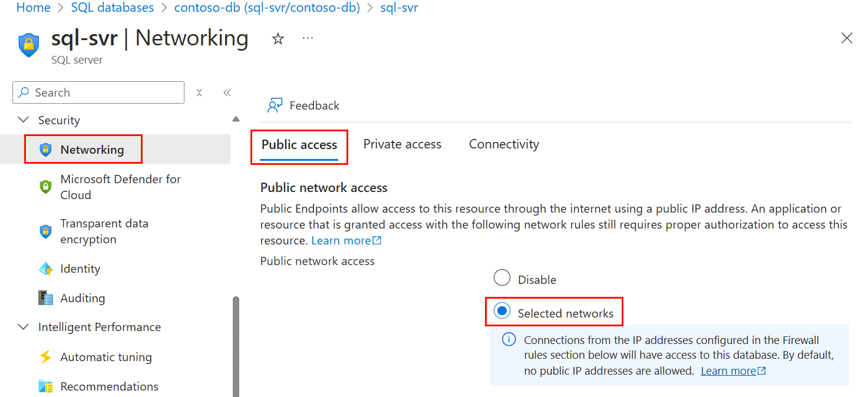Collapse the left sidebar with double chevron
Viewport: 868px width, 397px height.
coord(227,92)
